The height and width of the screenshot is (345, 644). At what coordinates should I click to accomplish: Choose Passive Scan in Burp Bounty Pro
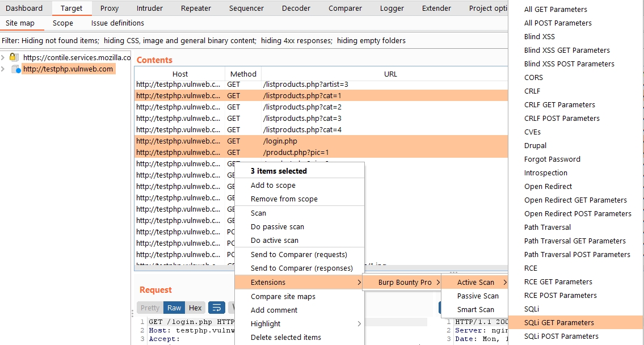[478, 296]
